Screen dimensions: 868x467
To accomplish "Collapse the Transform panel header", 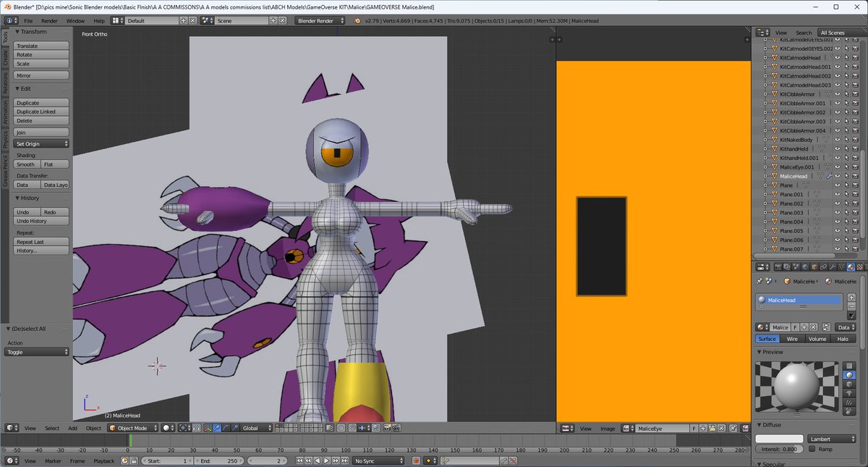I will (33, 32).
